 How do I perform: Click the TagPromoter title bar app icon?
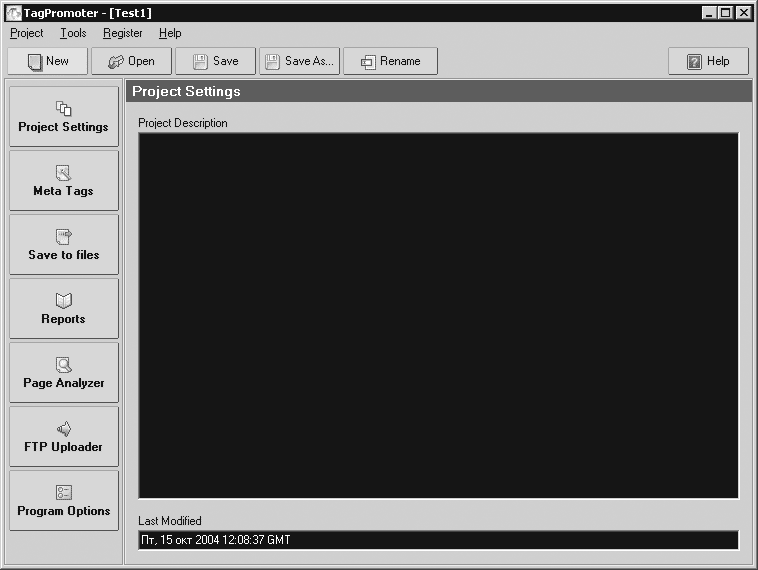[13, 13]
